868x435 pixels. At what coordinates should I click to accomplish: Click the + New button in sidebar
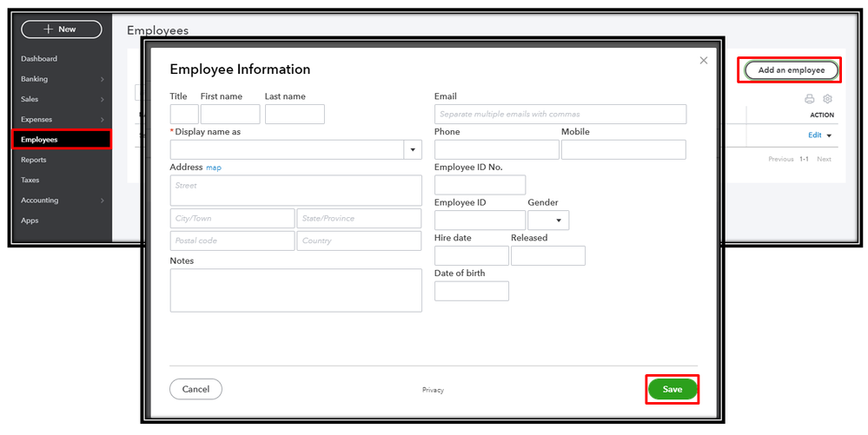click(x=62, y=30)
